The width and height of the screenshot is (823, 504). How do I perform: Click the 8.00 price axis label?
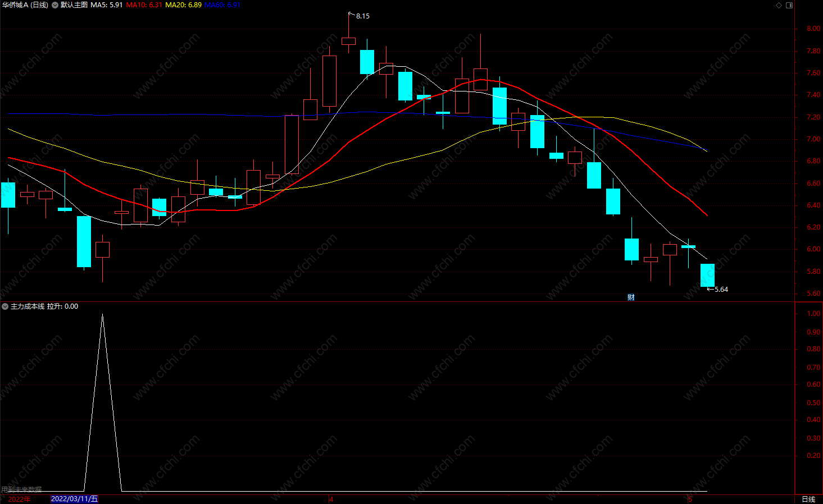tap(813, 29)
